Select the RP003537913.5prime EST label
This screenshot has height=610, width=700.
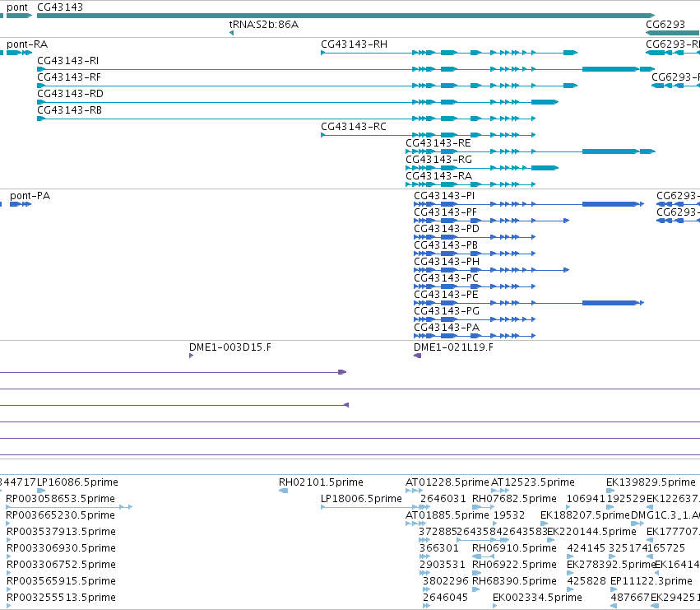tap(61, 532)
